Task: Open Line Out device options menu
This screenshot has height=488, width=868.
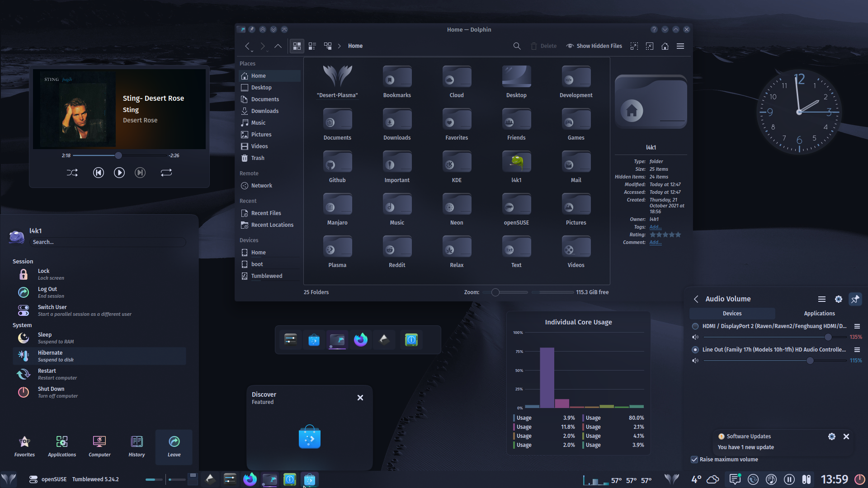Action: click(x=857, y=350)
